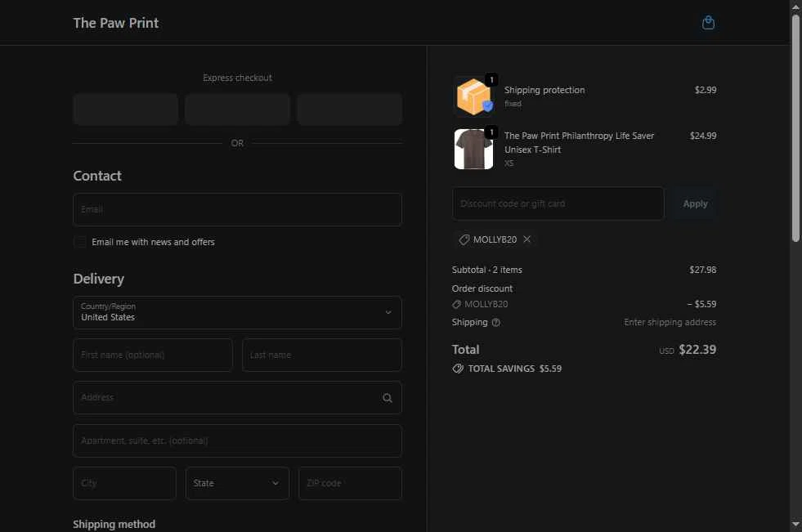Click the address search magnifier icon
Screen dimensions: 802x532
(388, 398)
